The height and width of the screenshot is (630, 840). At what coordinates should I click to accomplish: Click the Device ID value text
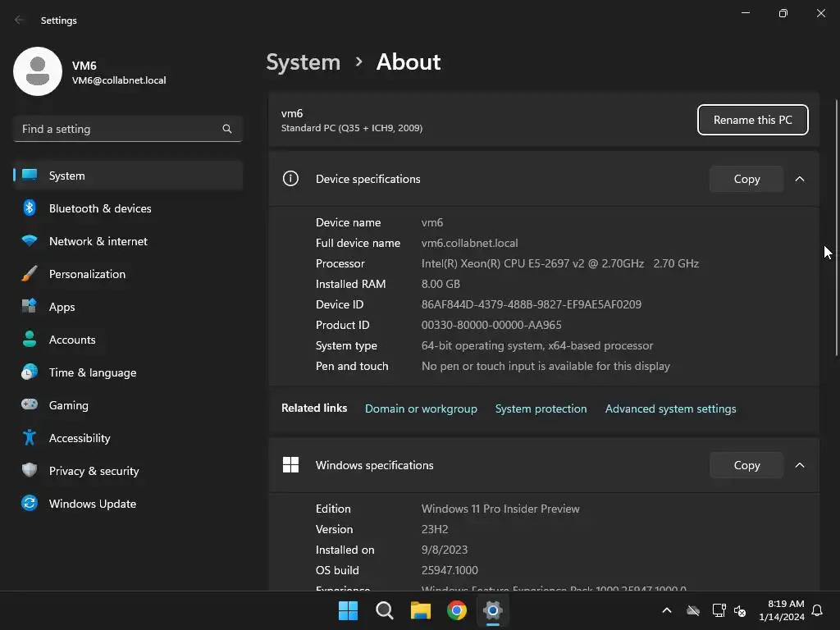click(532, 304)
